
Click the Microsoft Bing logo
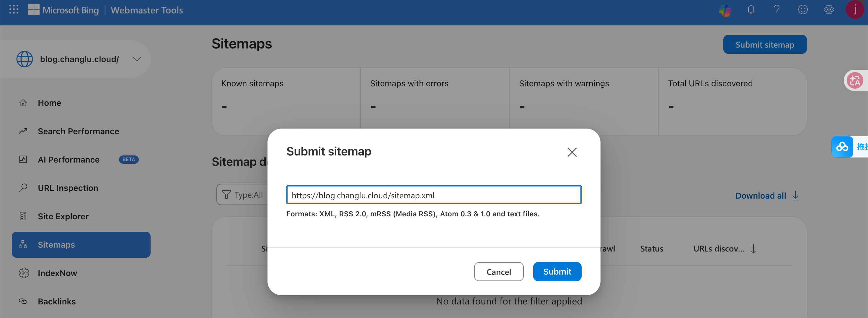coord(63,10)
